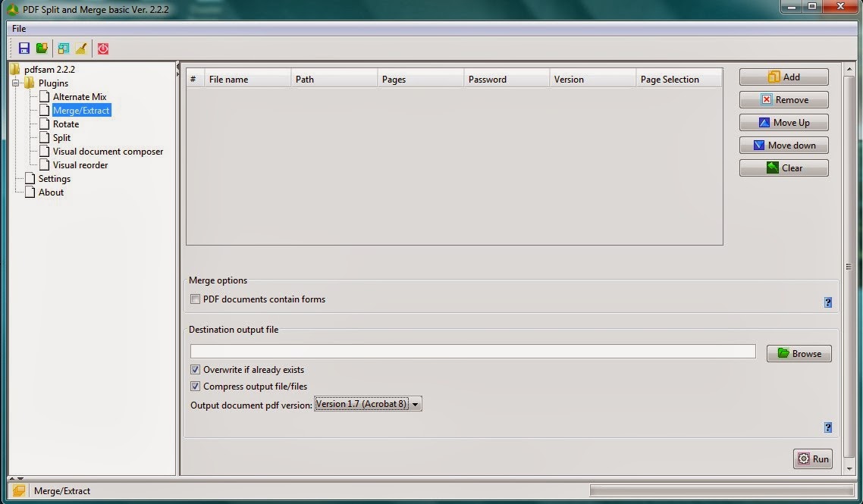
Task: Click the Visual reorder document icon
Action: click(x=45, y=165)
